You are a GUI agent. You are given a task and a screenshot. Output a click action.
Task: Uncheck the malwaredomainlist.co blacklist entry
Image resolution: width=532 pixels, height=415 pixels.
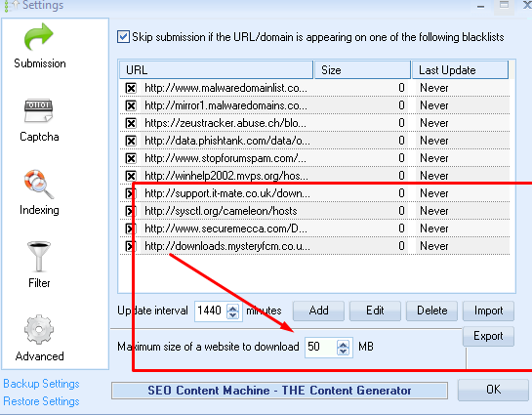coord(131,88)
